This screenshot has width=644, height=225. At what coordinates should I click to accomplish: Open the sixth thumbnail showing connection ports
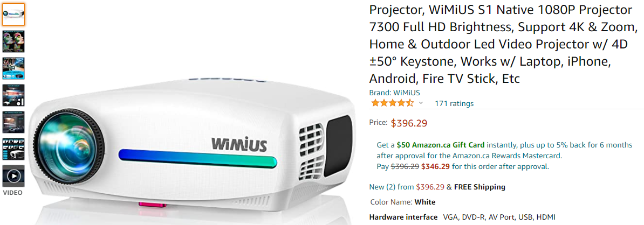(x=13, y=149)
